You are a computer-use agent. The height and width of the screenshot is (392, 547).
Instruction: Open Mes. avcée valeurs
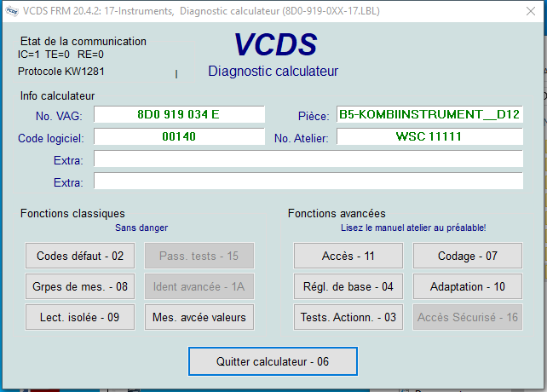199,318
